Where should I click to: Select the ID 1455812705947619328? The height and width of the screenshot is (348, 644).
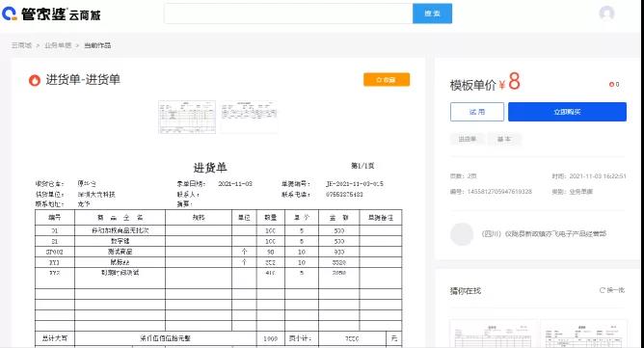pyautogui.click(x=499, y=192)
